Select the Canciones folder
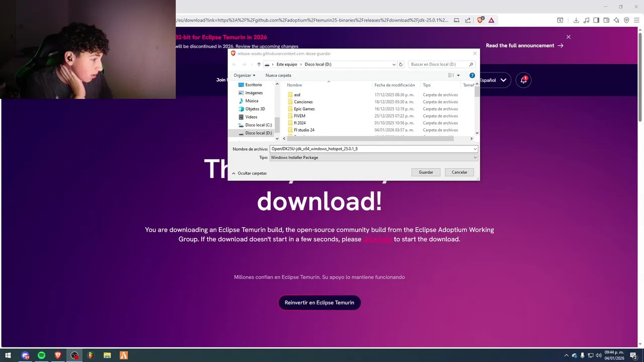Screen dimensions: 644x362 [303, 102]
